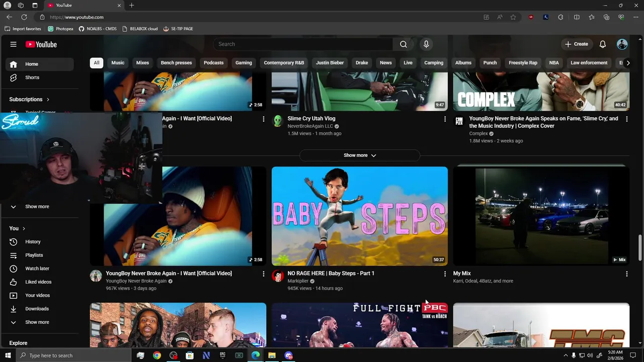644x362 pixels.
Task: Open Markiplier channel avatar
Action: click(x=278, y=276)
